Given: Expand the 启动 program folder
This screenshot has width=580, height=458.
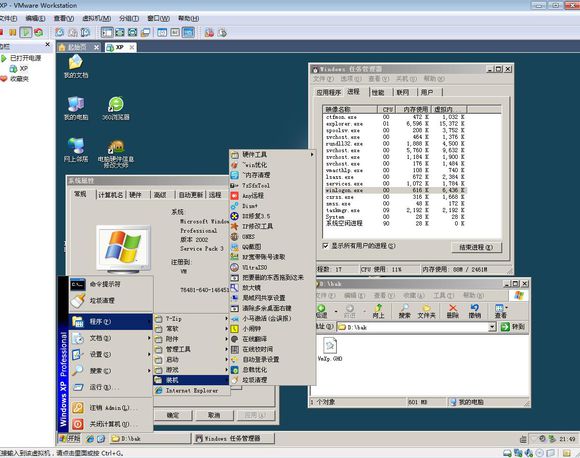Looking at the screenshot, I should (x=191, y=360).
